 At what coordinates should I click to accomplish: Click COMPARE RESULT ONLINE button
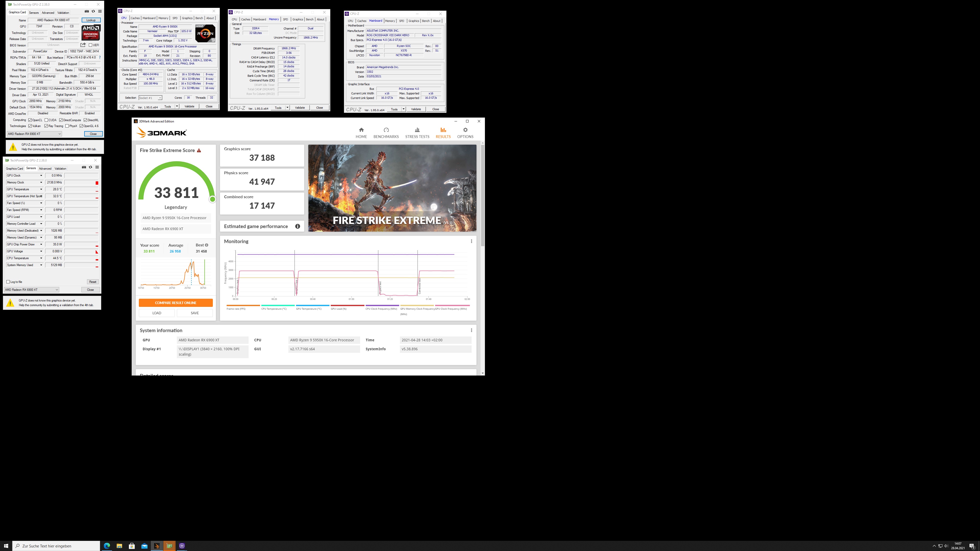[176, 303]
